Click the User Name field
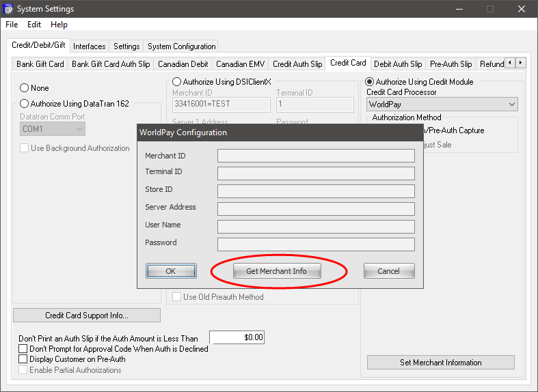Image resolution: width=538 pixels, height=392 pixels. point(316,227)
